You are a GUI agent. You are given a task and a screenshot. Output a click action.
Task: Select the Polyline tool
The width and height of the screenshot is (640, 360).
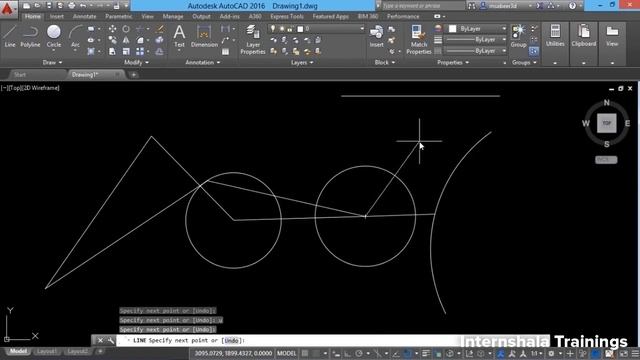(x=30, y=36)
